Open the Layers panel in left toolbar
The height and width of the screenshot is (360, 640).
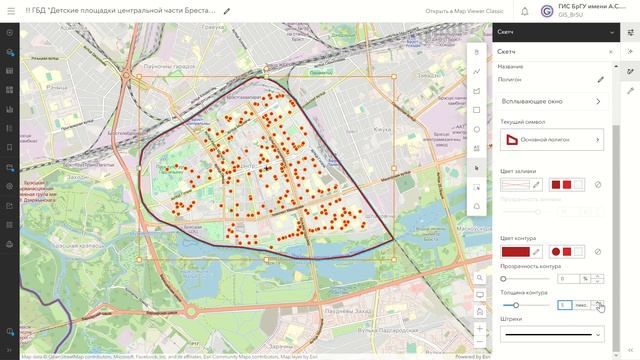click(10, 52)
